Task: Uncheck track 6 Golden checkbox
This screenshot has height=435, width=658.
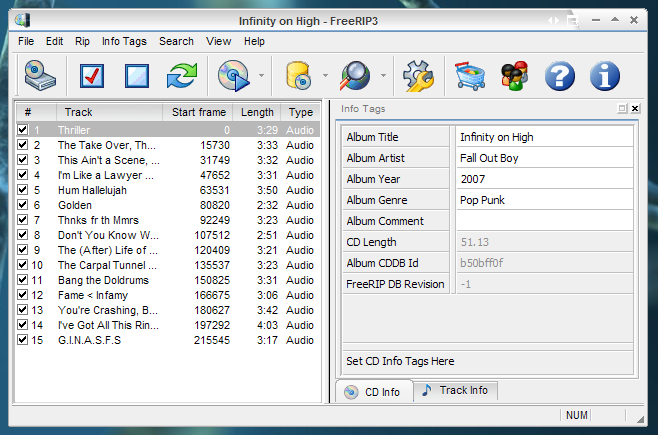Action: coord(23,205)
